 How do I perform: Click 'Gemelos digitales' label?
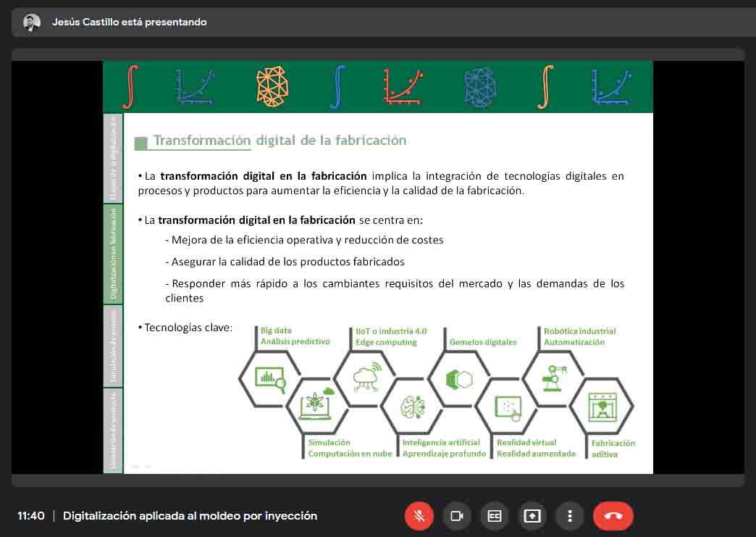pos(482,342)
